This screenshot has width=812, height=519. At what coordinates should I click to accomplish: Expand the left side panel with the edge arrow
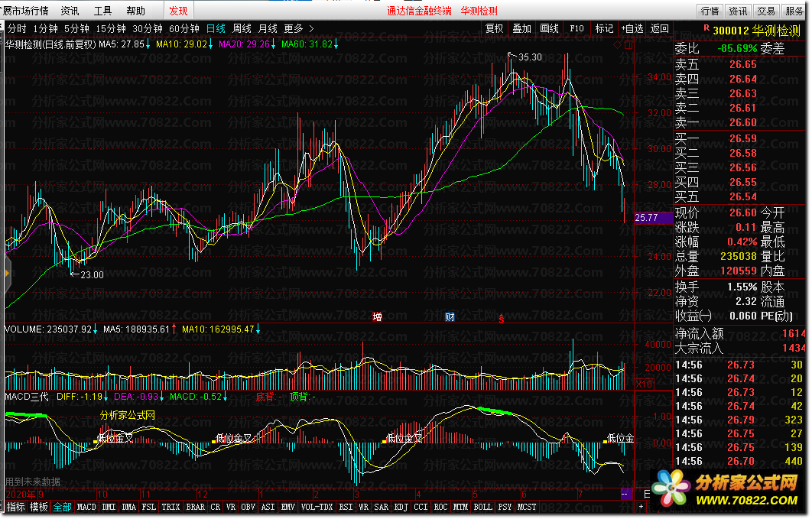[x=7, y=273]
